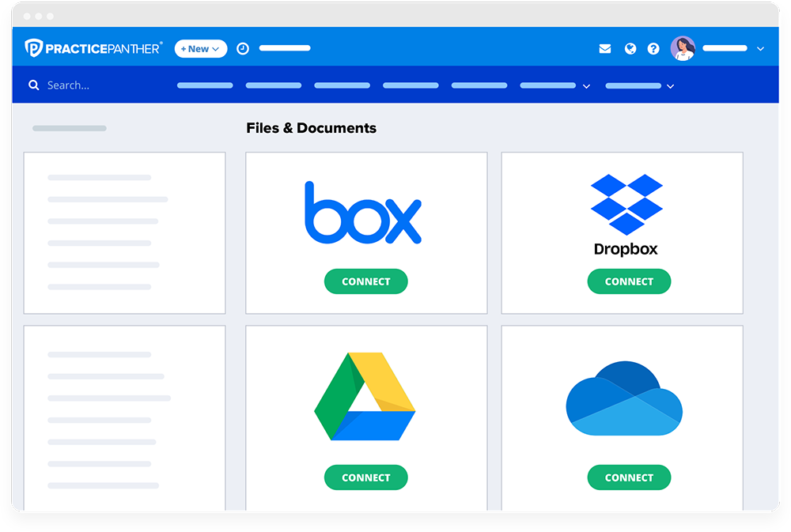
Task: Connect the Box integration
Action: pos(365,281)
